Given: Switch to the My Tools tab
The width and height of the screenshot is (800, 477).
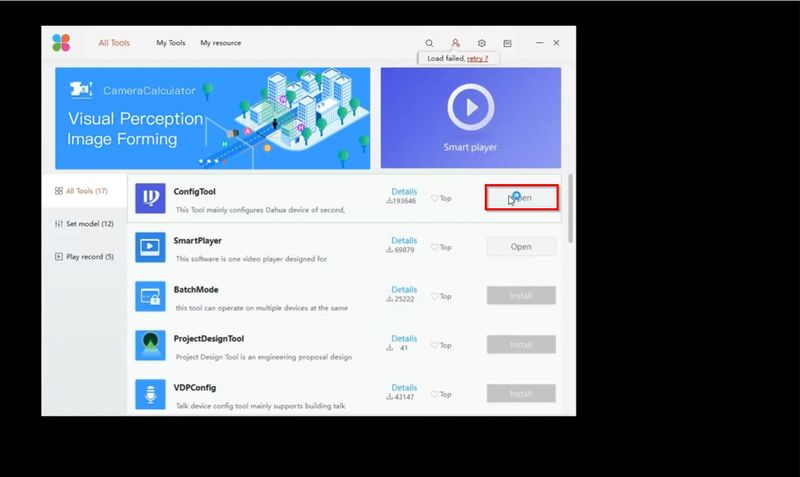Looking at the screenshot, I should (x=171, y=43).
